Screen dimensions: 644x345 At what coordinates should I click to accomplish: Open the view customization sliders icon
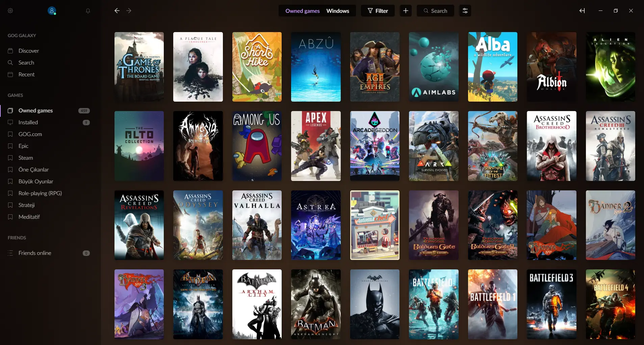[465, 11]
